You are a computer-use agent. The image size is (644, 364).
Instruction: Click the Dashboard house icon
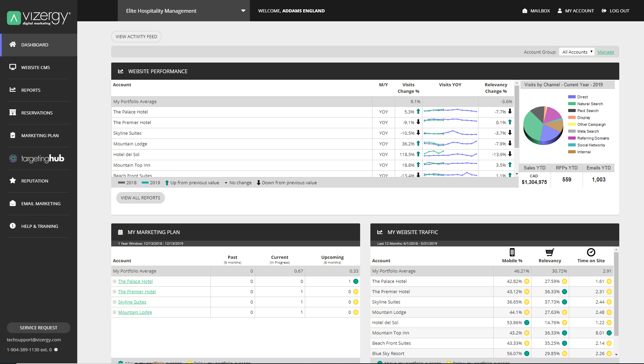click(x=13, y=44)
